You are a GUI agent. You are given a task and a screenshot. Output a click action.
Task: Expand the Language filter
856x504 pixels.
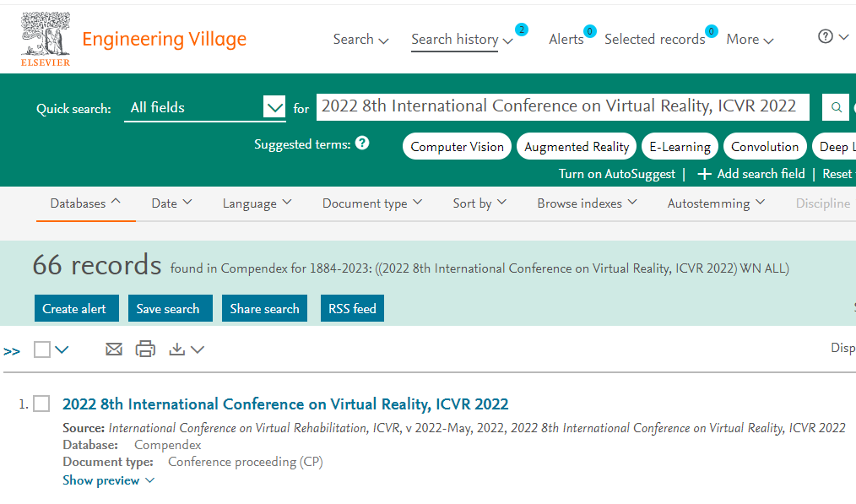click(x=257, y=203)
